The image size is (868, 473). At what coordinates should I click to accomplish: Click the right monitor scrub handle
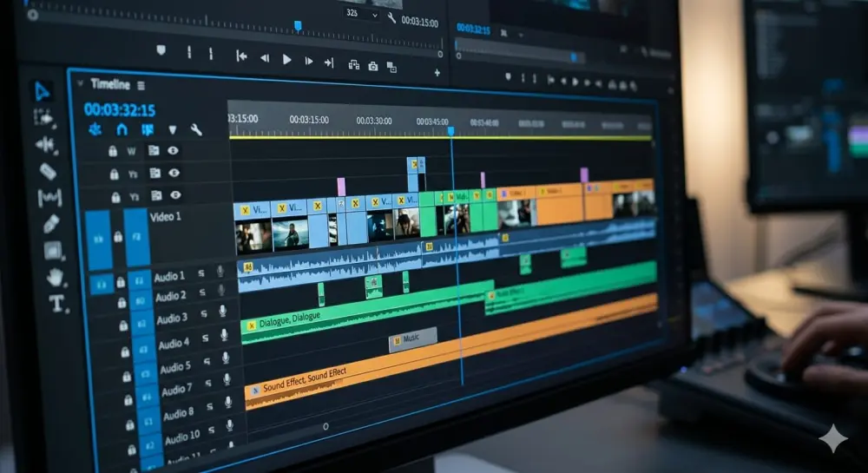(x=574, y=57)
